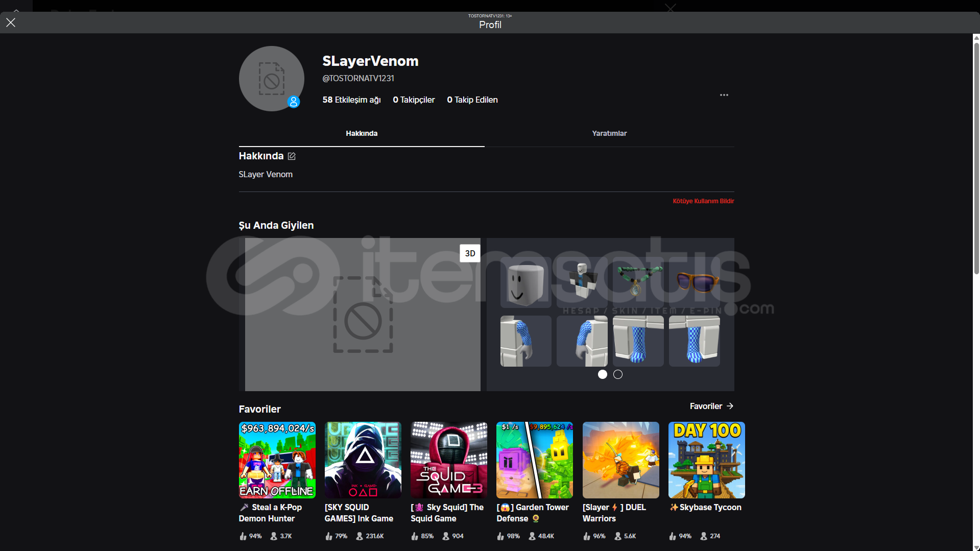The image size is (980, 551).
Task: Click Kötüye Kullanım Bildir report link
Action: point(703,201)
